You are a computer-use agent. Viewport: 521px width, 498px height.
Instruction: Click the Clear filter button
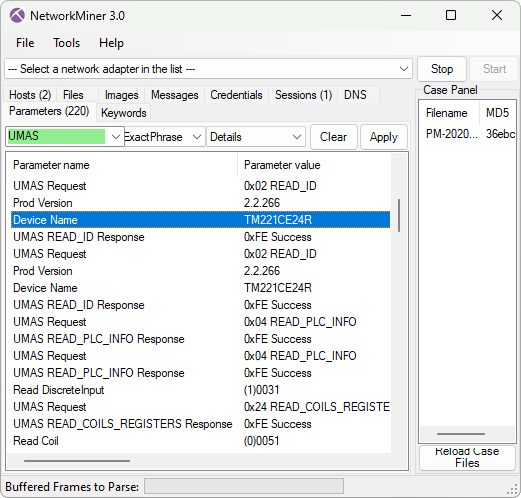pos(333,137)
